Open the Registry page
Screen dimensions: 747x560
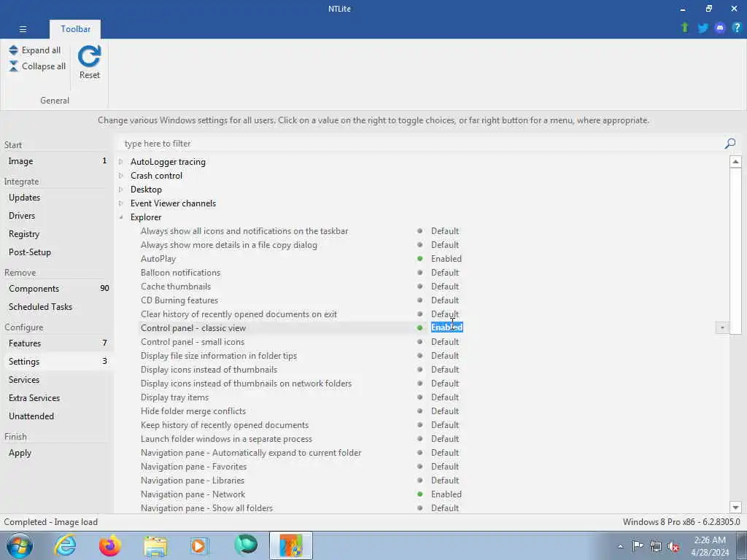click(57, 234)
